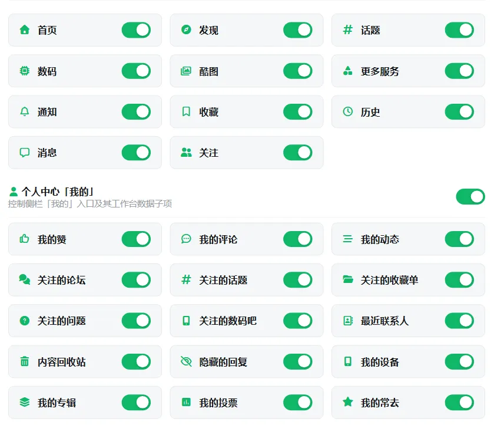Click the picture icon beside 酷图
The width and height of the screenshot is (504, 425).
click(186, 71)
